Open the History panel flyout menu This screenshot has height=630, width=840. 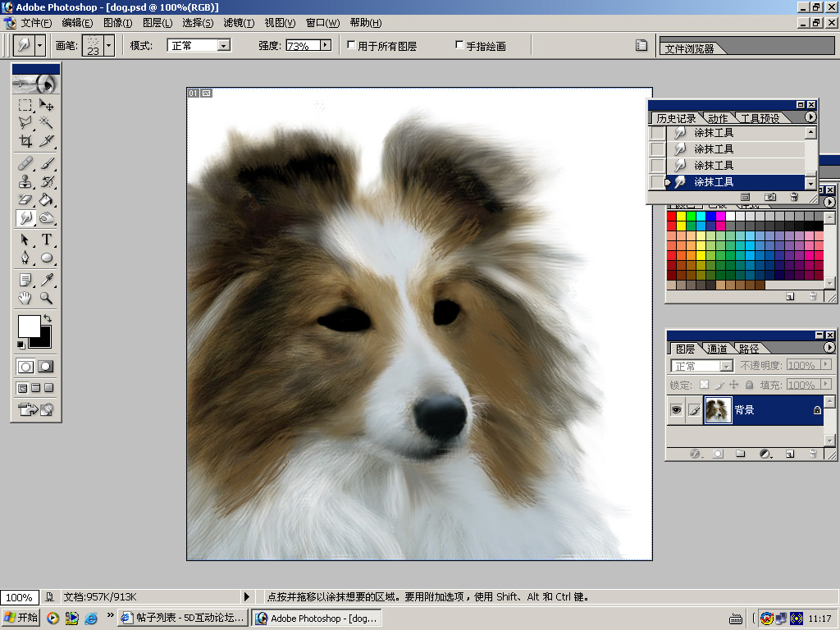click(x=810, y=116)
